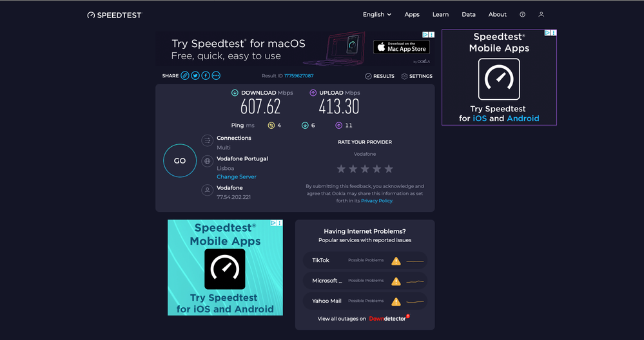
Task: Copy the result link via share icon
Action: [x=185, y=75]
